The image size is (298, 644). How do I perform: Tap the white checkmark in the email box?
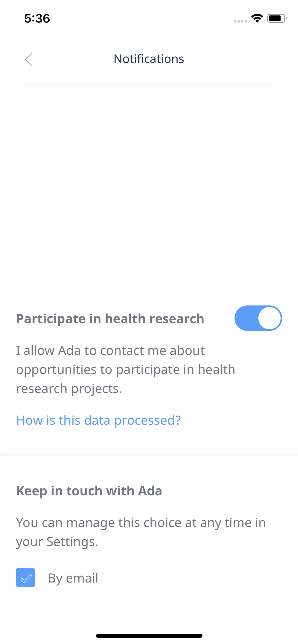pos(26,578)
